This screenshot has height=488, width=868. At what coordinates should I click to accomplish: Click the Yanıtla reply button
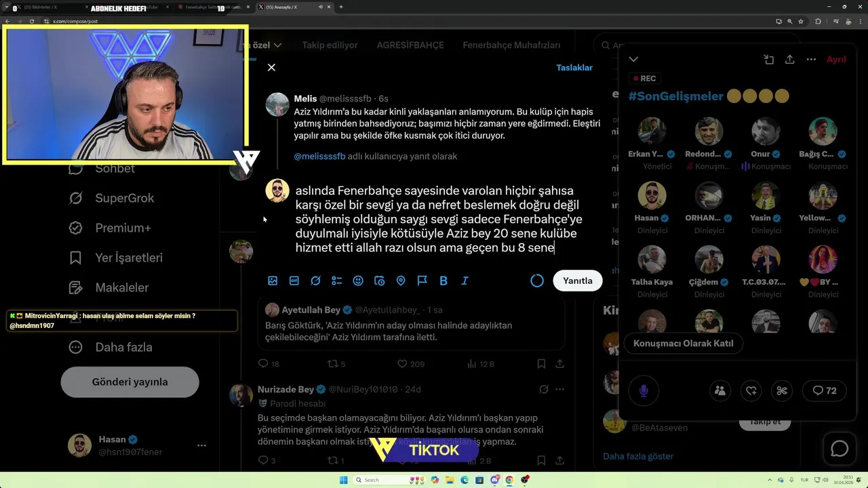point(578,281)
